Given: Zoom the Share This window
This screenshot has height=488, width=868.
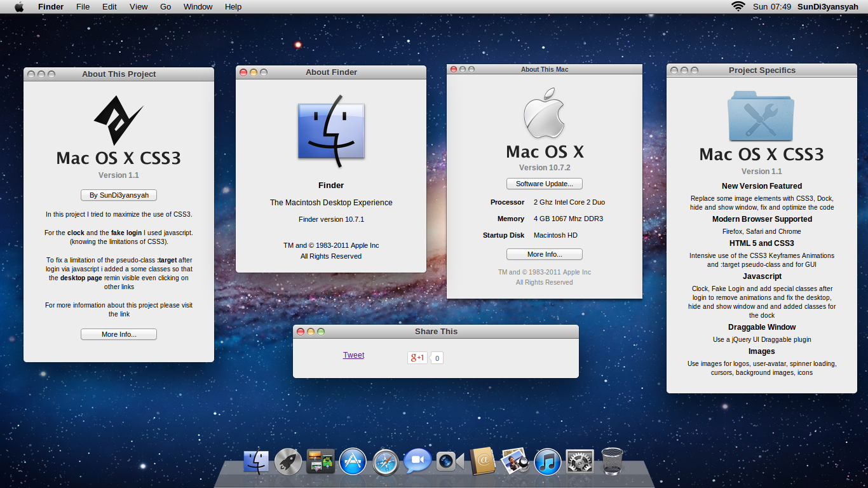Looking at the screenshot, I should coord(321,332).
